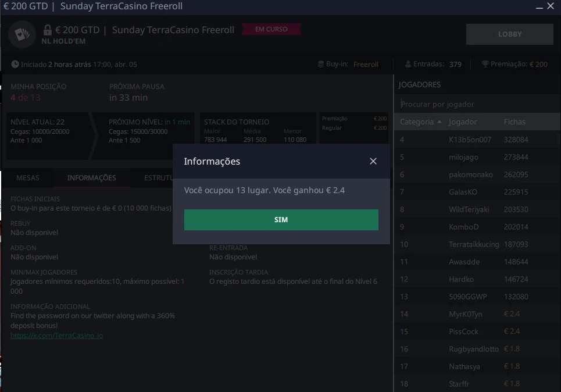
Task: Sort players by Categoria column arrow
Action: tap(439, 122)
